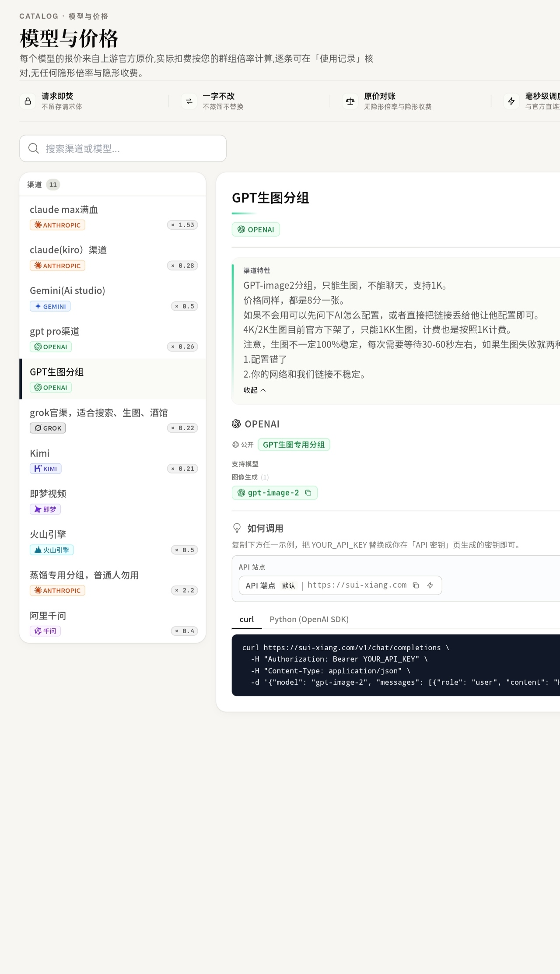The height and width of the screenshot is (974, 560).
Task: Click the magnifier icon in search box
Action: point(34,148)
